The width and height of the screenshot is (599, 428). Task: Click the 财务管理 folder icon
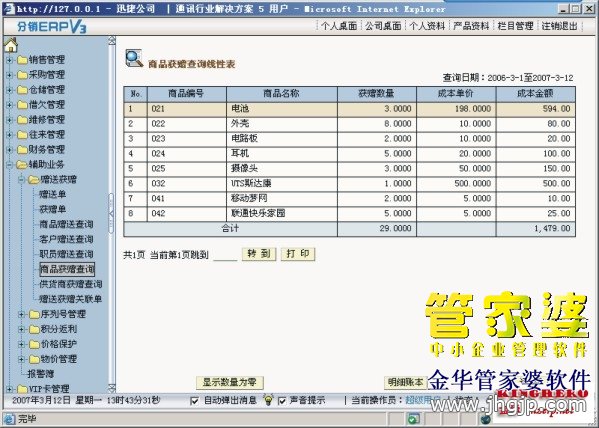click(22, 150)
